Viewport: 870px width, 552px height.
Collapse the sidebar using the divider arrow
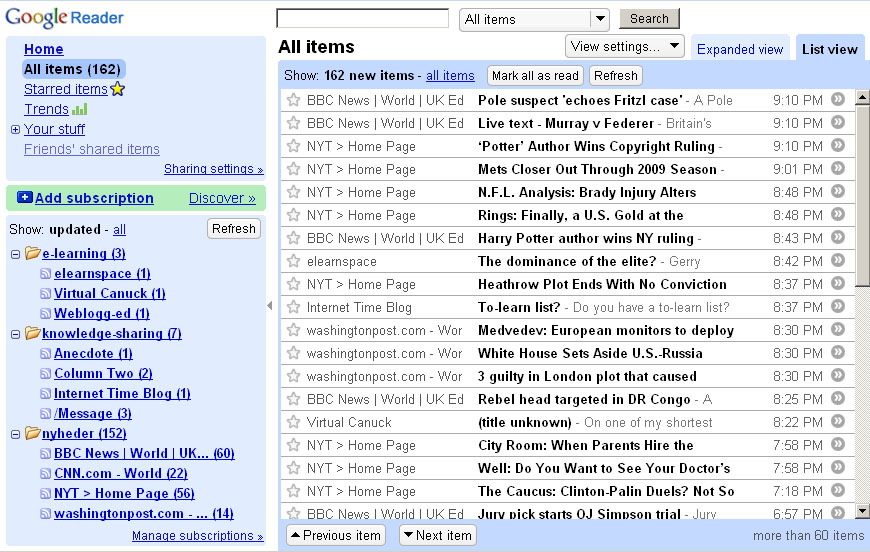pyautogui.click(x=270, y=306)
